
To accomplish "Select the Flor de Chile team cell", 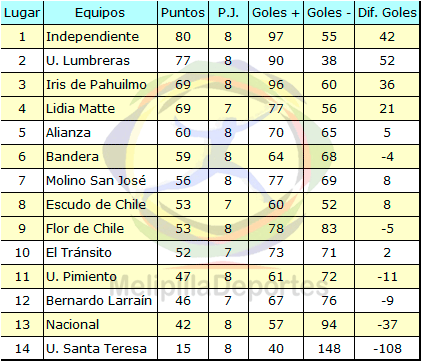I will click(100, 229).
